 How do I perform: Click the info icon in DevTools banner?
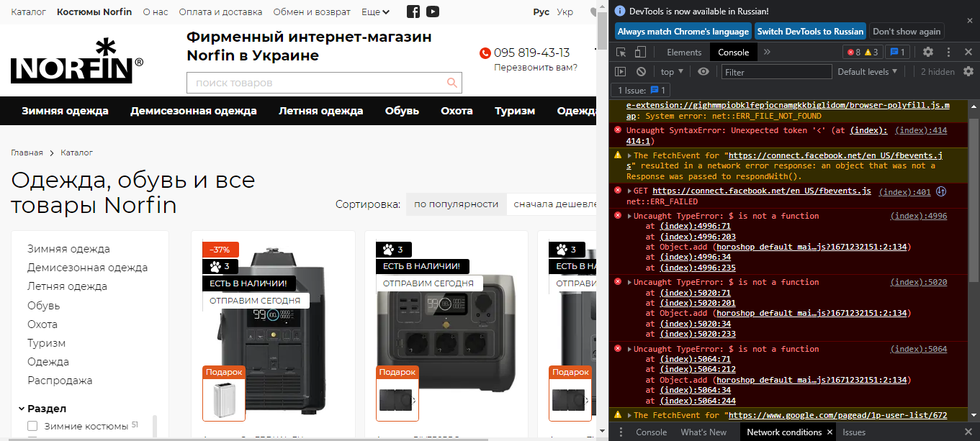(x=620, y=12)
